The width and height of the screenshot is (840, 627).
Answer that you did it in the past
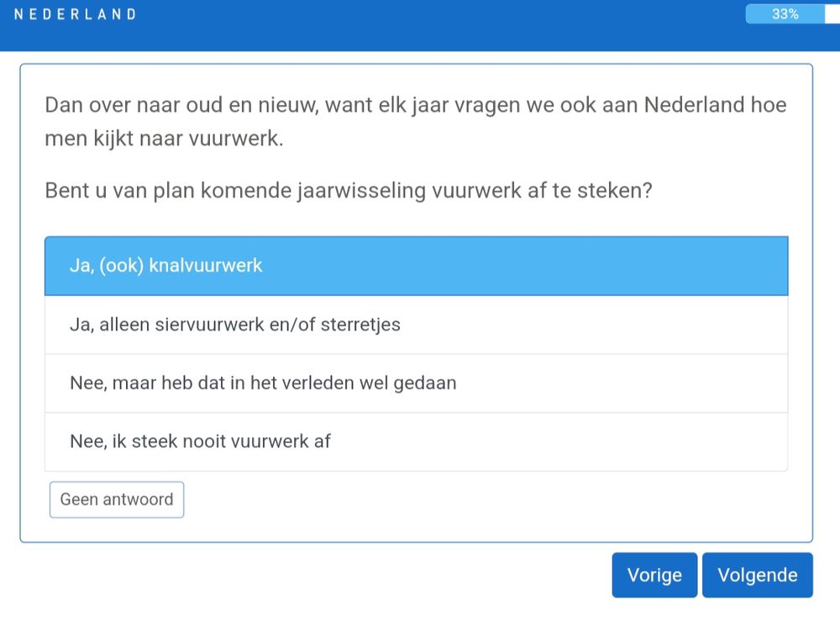(x=416, y=383)
